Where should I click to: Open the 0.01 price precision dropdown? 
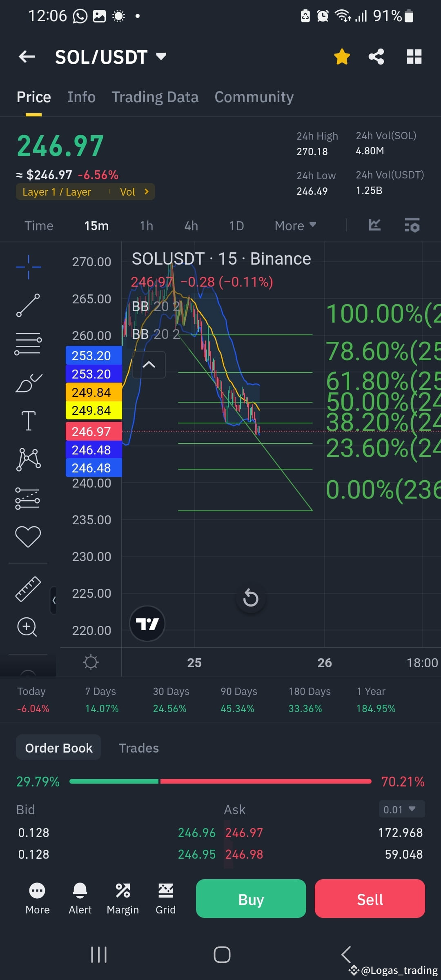pos(402,809)
